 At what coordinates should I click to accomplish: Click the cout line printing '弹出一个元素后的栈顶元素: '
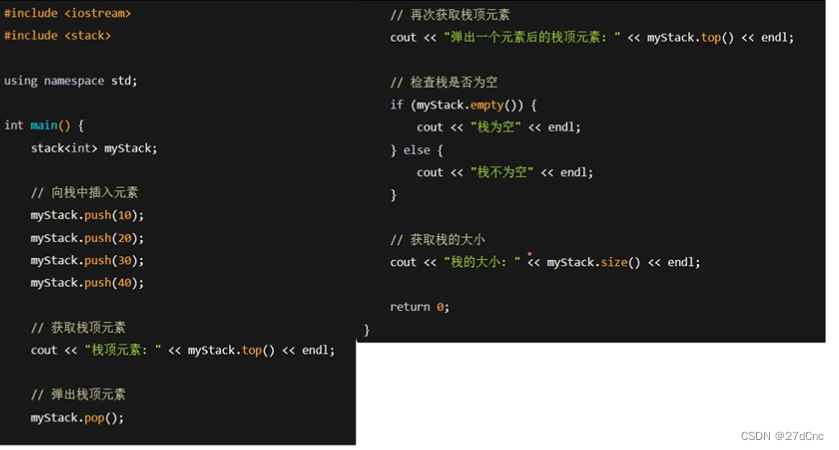pyautogui.click(x=592, y=38)
